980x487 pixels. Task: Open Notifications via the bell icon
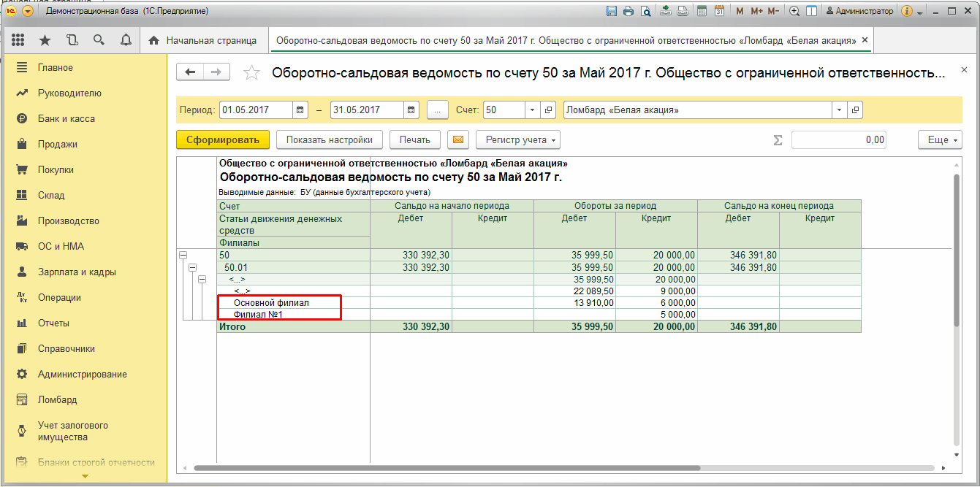point(125,40)
